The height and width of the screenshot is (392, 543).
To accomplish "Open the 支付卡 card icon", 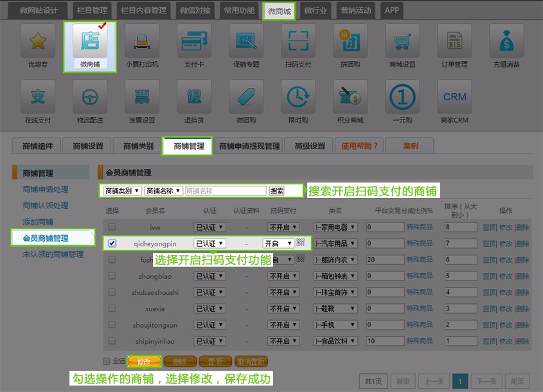I will (x=194, y=41).
